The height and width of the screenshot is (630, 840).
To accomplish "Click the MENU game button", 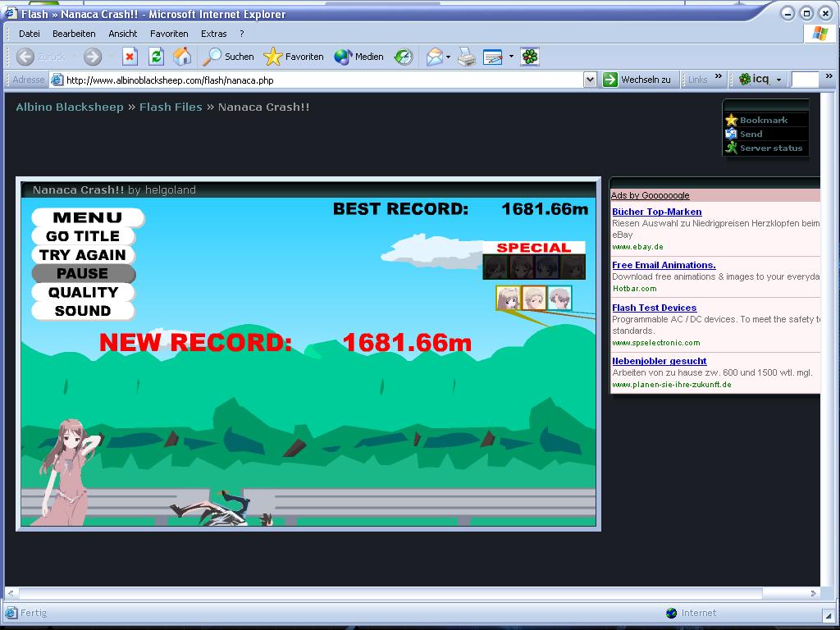I will 88,217.
